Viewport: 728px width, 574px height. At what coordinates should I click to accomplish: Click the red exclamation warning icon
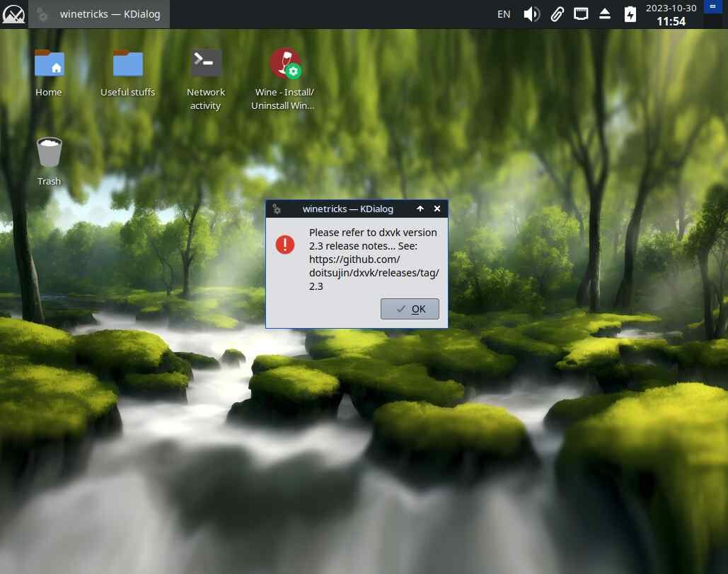(x=285, y=244)
